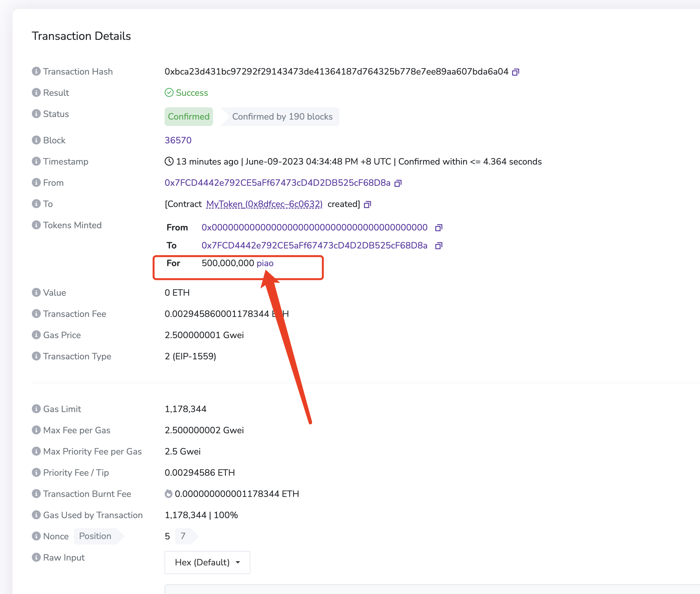Copy the Tokens Minted To address
This screenshot has height=594, width=700.
point(438,246)
